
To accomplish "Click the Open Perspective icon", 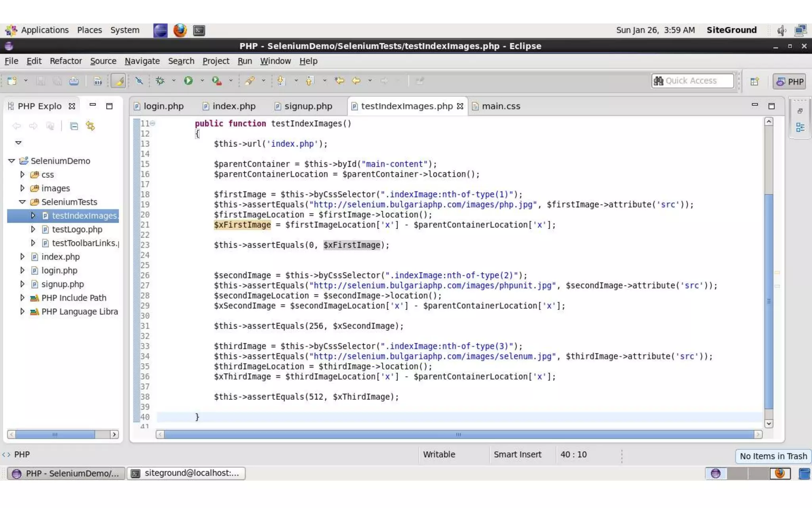I will point(755,81).
